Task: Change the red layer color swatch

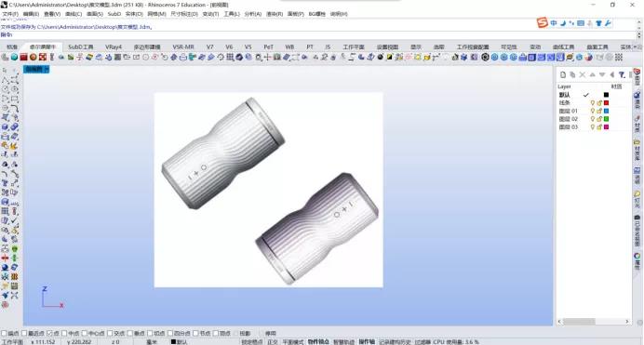Action: pyautogui.click(x=606, y=102)
